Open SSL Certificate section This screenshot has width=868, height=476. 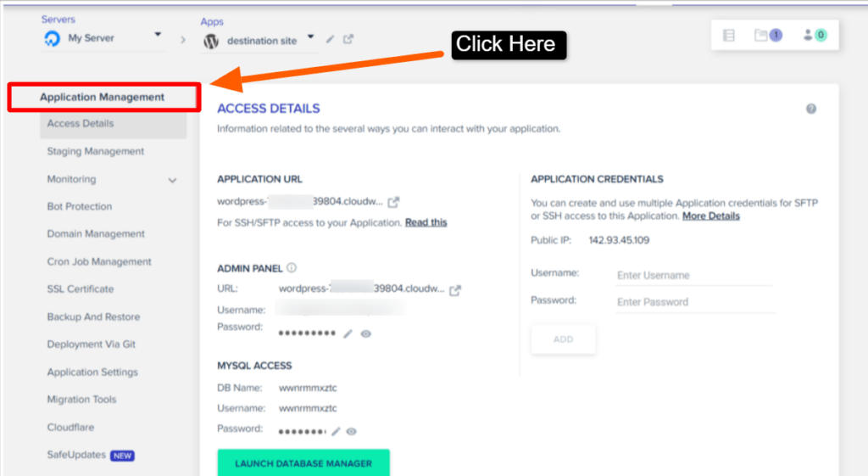(x=81, y=288)
